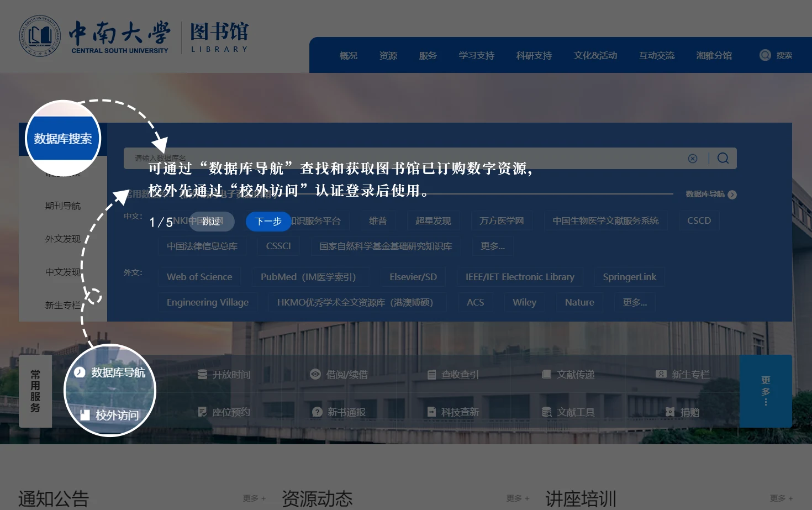
Task: Open the 资源 menu
Action: coord(388,55)
